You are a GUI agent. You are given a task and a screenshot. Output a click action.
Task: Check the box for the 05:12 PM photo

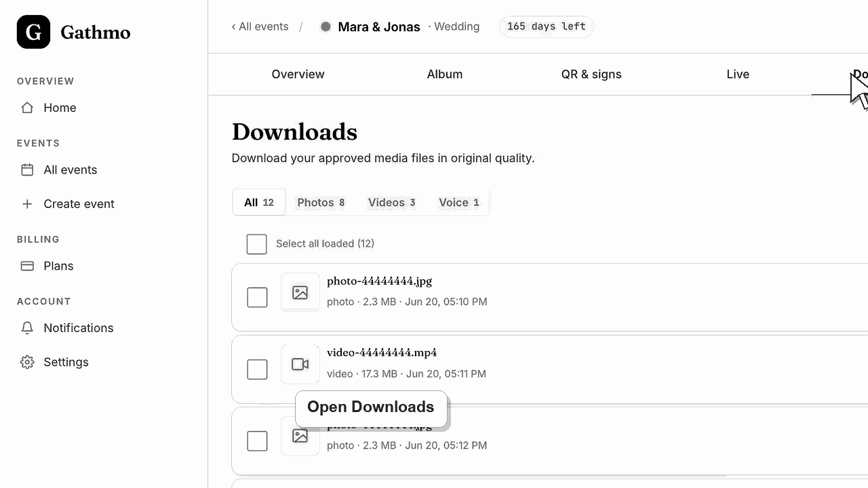coord(257,441)
